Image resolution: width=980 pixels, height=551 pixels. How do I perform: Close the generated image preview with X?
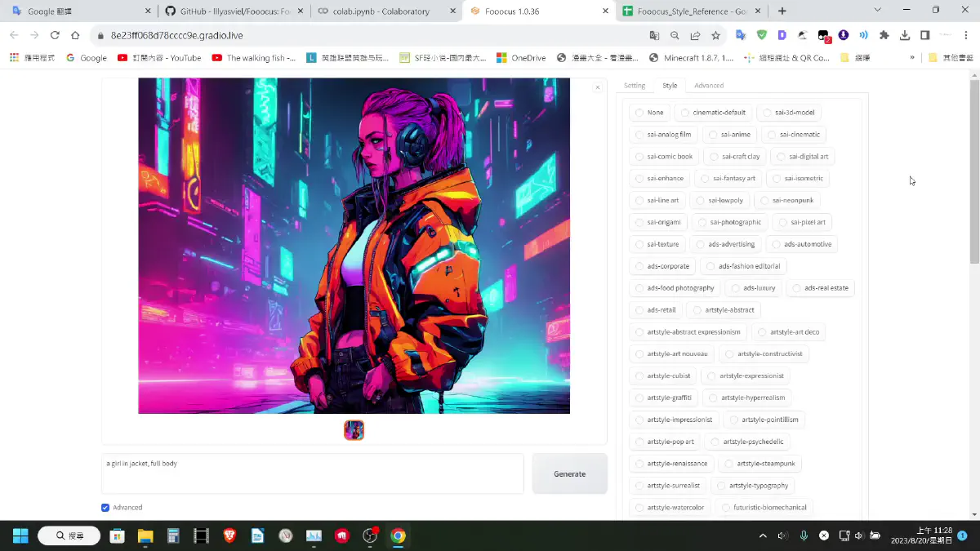click(597, 87)
